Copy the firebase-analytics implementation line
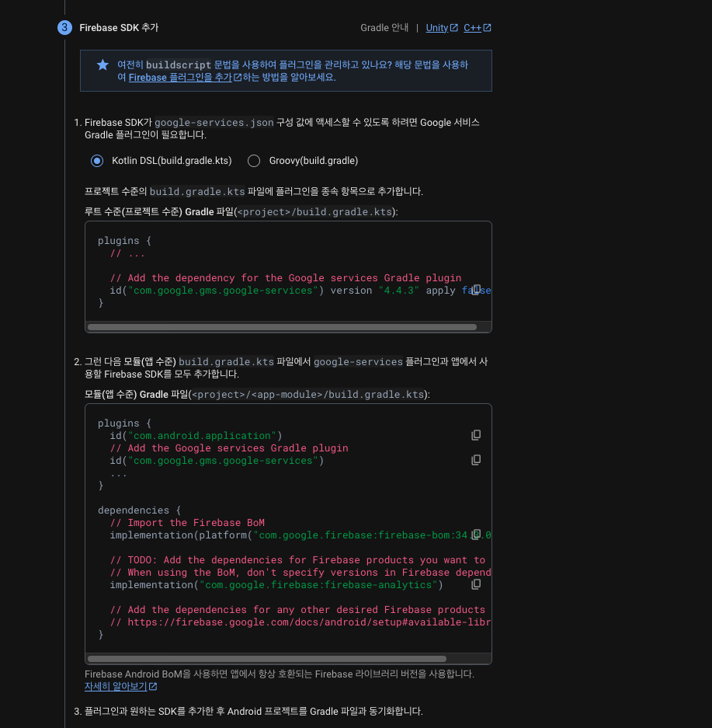712x728 pixels. 476,584
